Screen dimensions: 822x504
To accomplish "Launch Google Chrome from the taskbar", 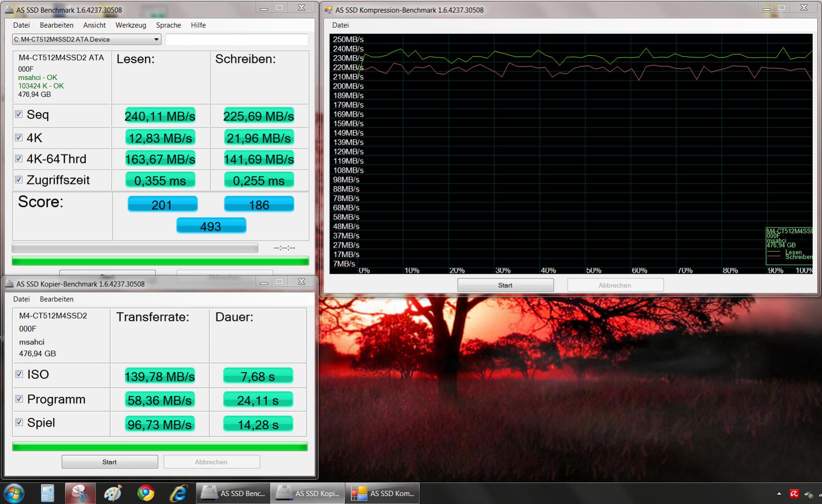I will [146, 493].
